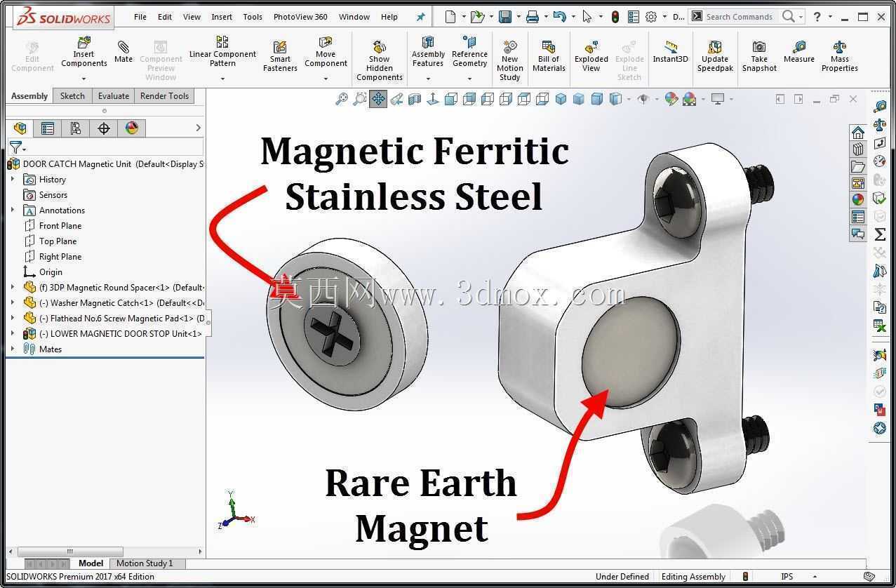Expand Flathead No.6 Screw node
This screenshot has height=588, width=896.
(x=13, y=319)
